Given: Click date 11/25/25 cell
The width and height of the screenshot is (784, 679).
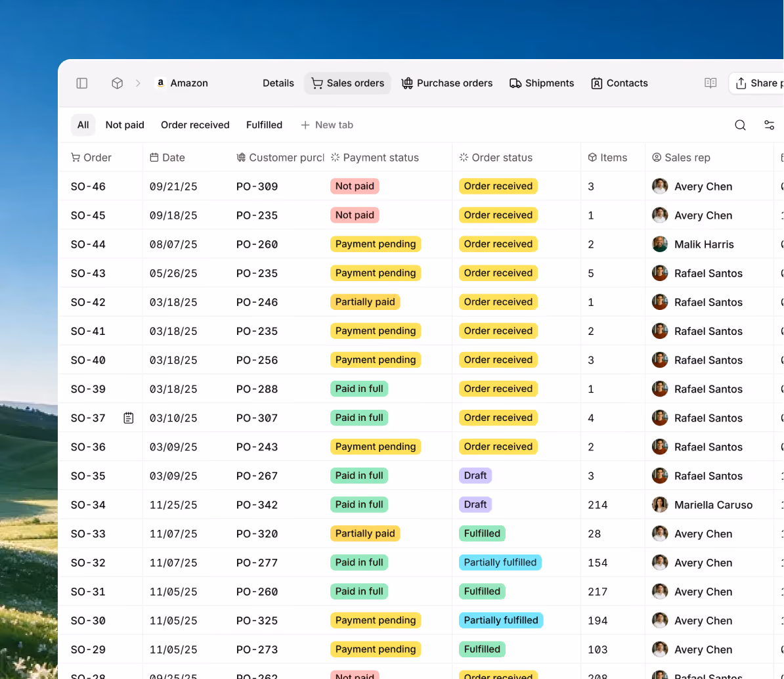Looking at the screenshot, I should coord(173,505).
